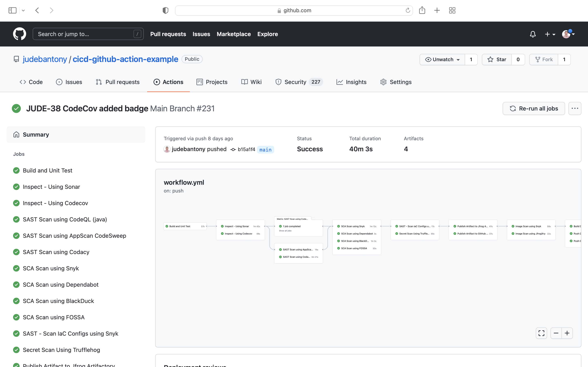Show all jobs in the matrix

click(x=285, y=231)
